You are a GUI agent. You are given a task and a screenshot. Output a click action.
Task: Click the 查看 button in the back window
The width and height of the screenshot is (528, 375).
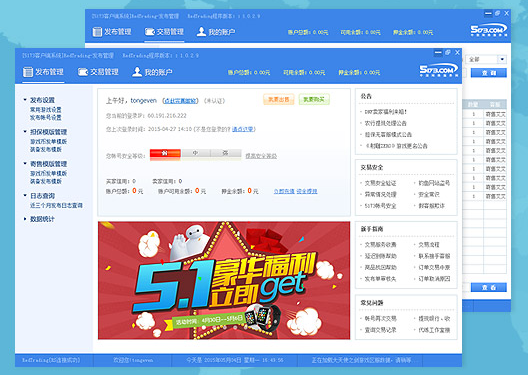coord(488,287)
